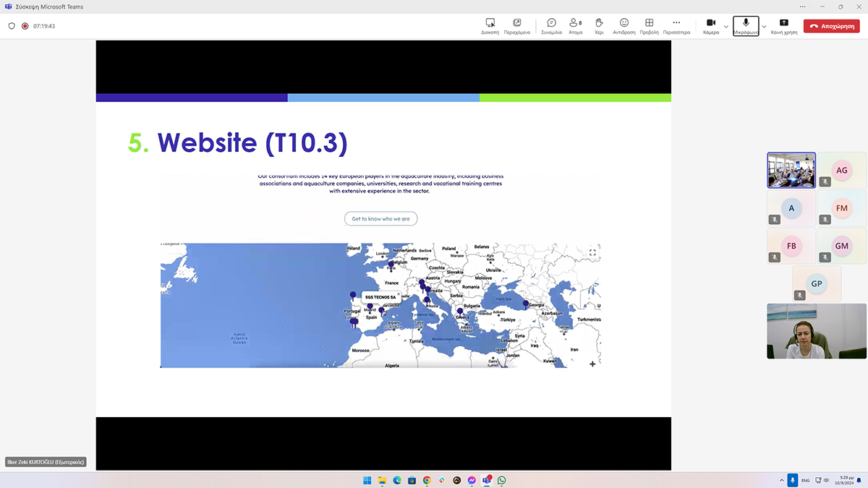Screen dimensions: 868x488
Task: Click the muted mic icon on FB tile
Action: pyautogui.click(x=775, y=257)
